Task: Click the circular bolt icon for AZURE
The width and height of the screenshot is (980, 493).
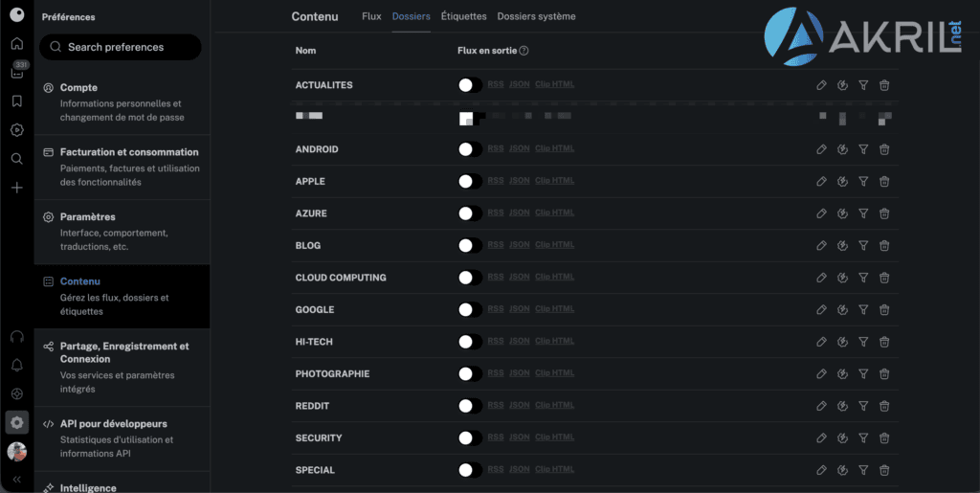Action: point(842,213)
